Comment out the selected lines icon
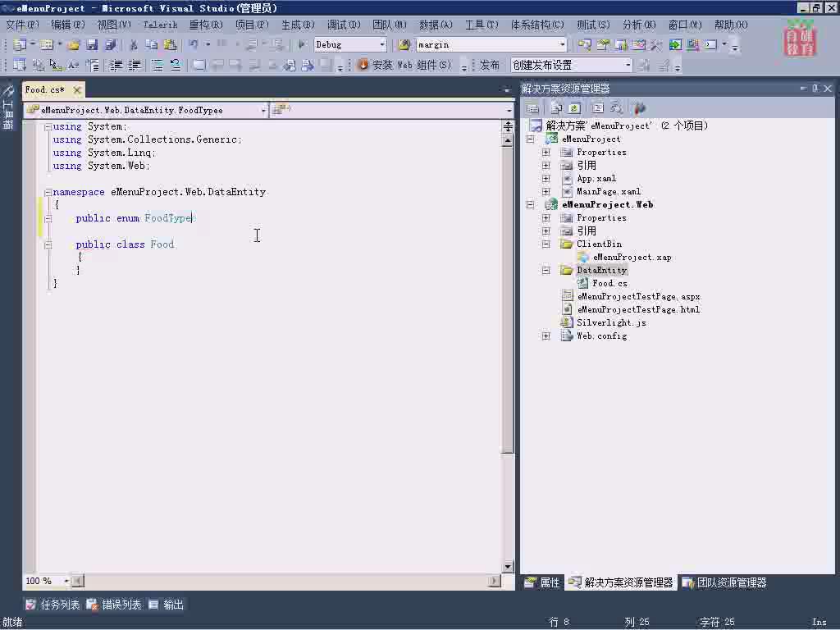 coord(157,66)
